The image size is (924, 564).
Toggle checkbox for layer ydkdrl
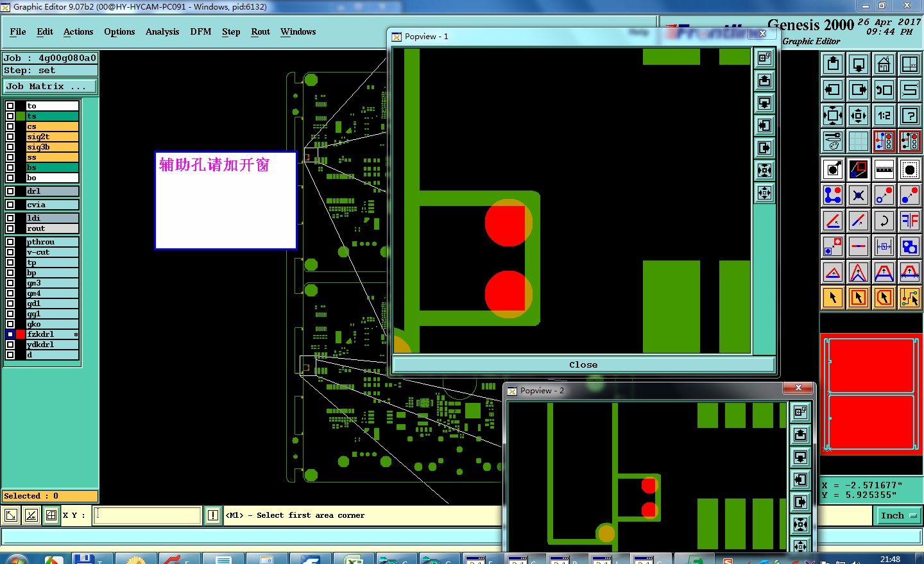[x=10, y=345]
